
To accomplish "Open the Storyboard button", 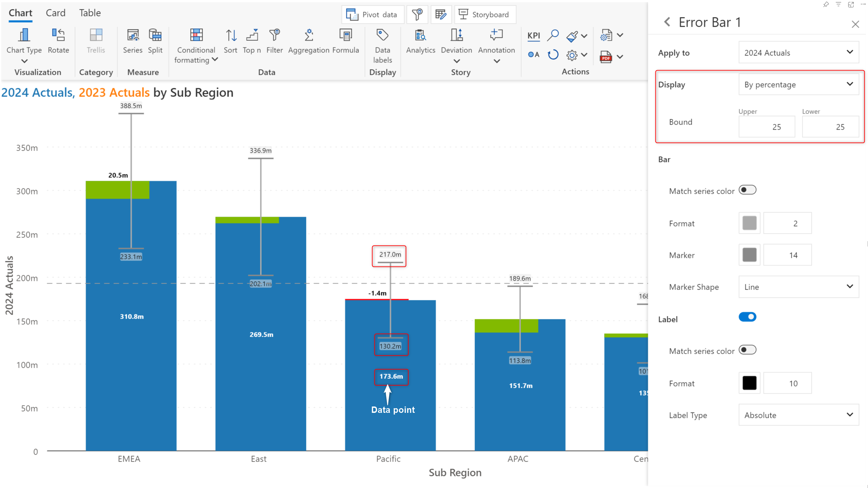I will tap(485, 14).
